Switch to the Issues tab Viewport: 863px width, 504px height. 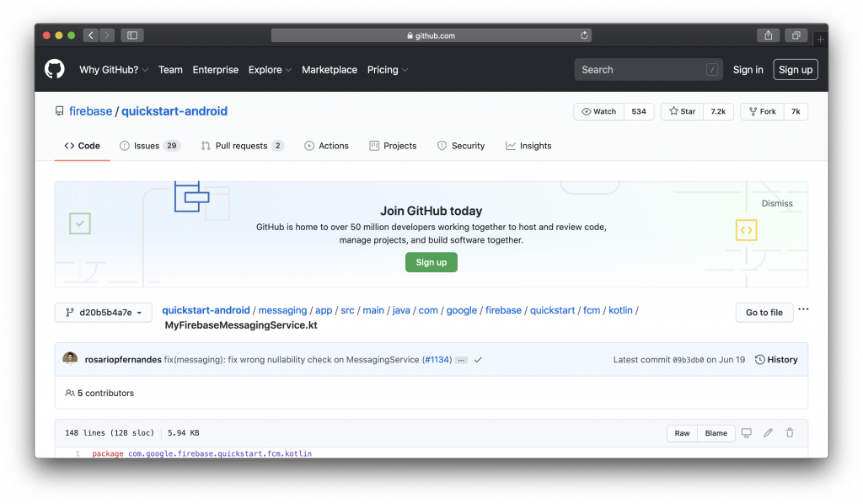pyautogui.click(x=150, y=146)
